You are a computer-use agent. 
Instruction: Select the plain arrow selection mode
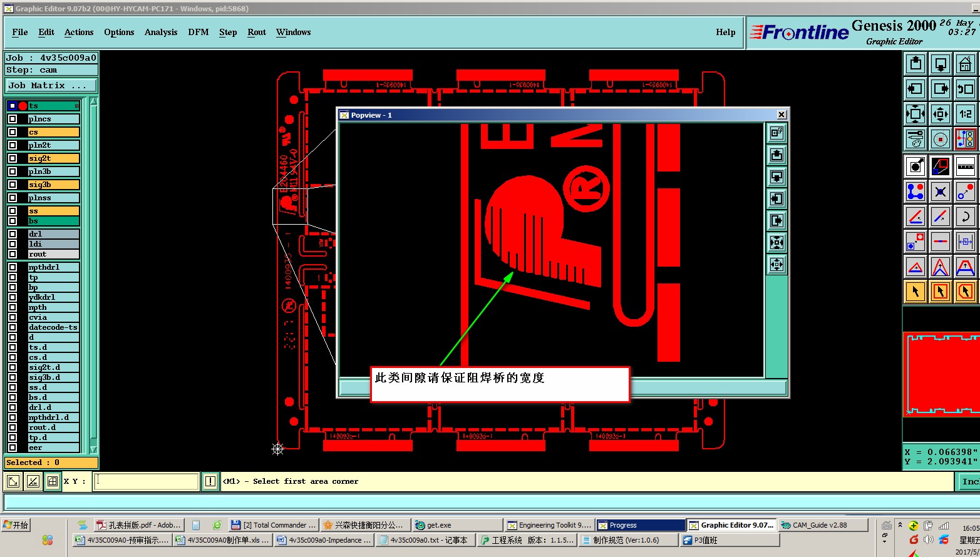click(x=916, y=291)
